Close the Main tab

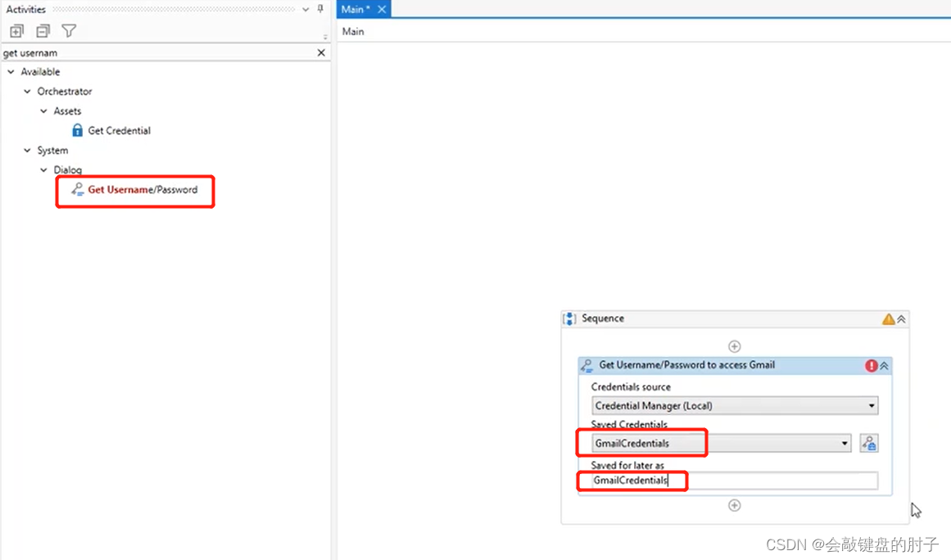point(382,9)
